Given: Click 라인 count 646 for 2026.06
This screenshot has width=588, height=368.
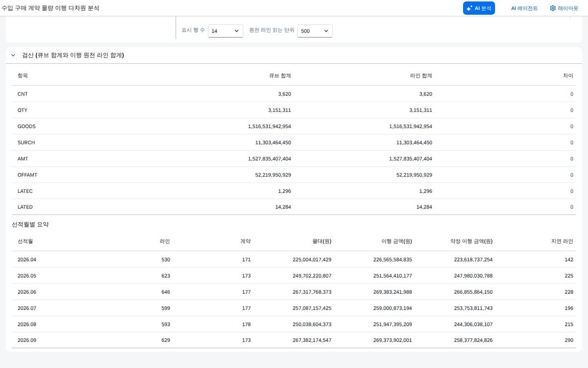Looking at the screenshot, I should click(166, 291).
